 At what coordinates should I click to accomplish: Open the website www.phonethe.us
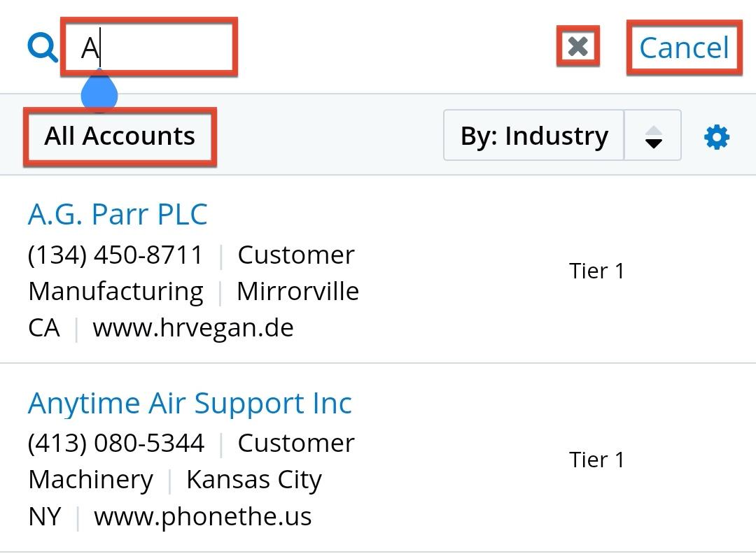(x=203, y=516)
